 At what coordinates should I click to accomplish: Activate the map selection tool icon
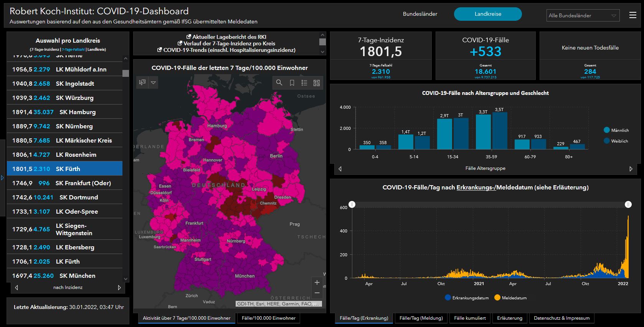(143, 82)
